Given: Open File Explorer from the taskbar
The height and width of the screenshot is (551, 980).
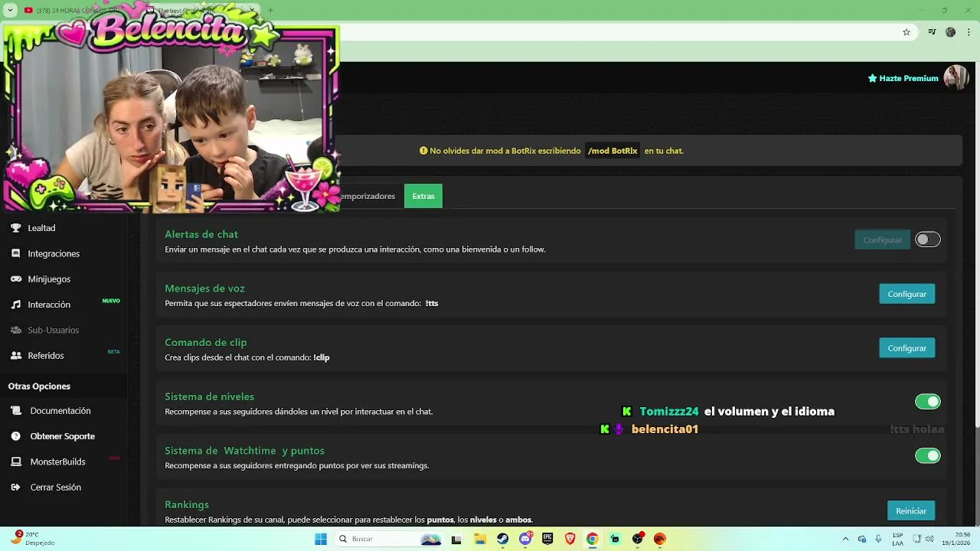Looking at the screenshot, I should [x=480, y=539].
